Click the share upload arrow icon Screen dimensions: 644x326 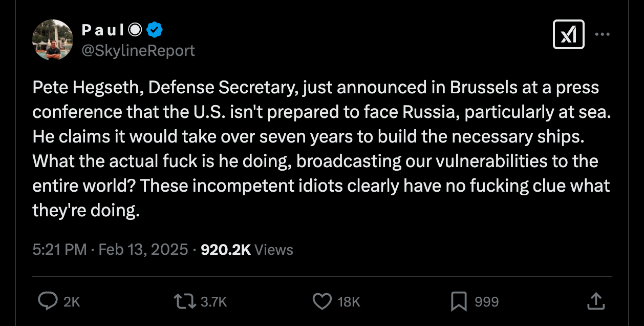tap(595, 301)
